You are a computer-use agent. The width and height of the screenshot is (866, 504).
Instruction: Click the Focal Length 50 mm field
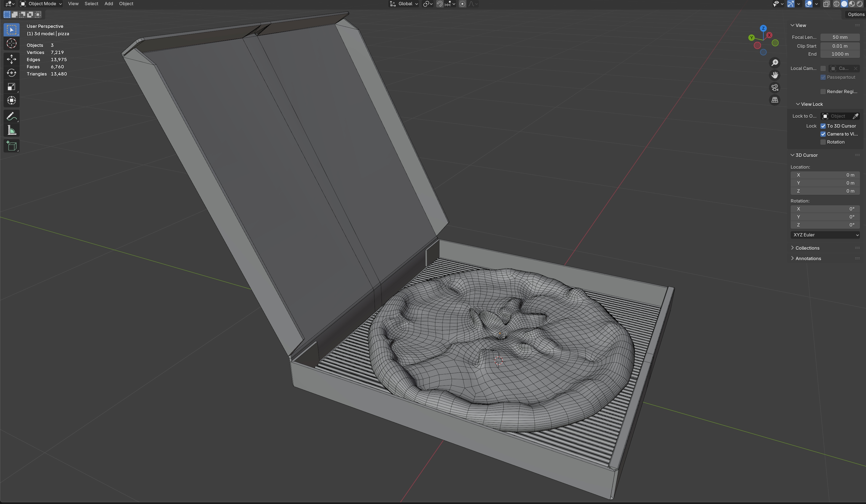click(x=840, y=37)
